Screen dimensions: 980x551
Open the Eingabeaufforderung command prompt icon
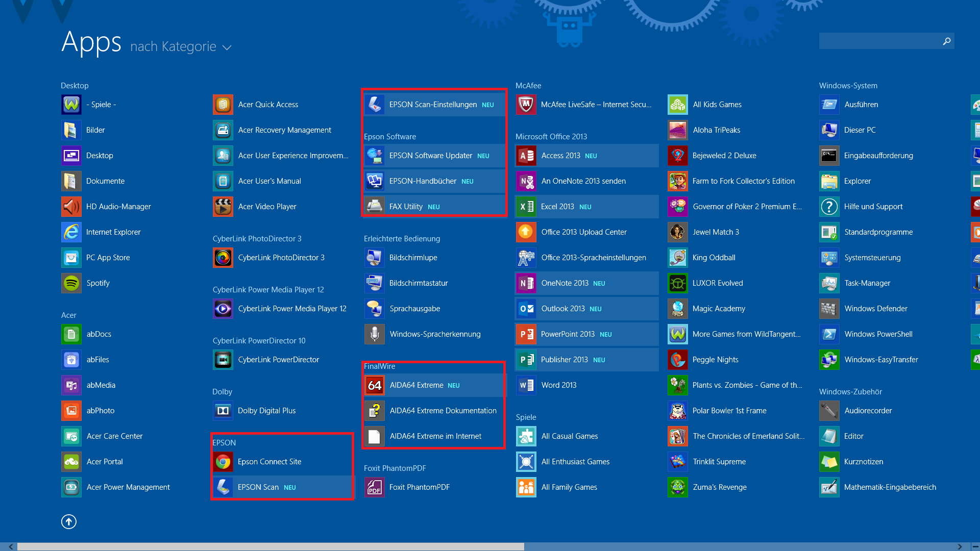829,156
